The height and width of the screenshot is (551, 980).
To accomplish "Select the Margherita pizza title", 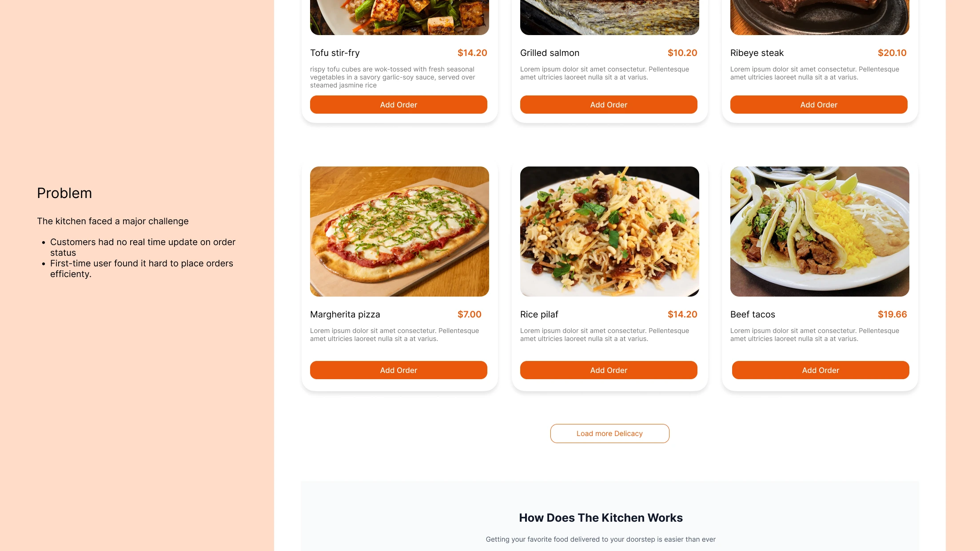I will [345, 314].
